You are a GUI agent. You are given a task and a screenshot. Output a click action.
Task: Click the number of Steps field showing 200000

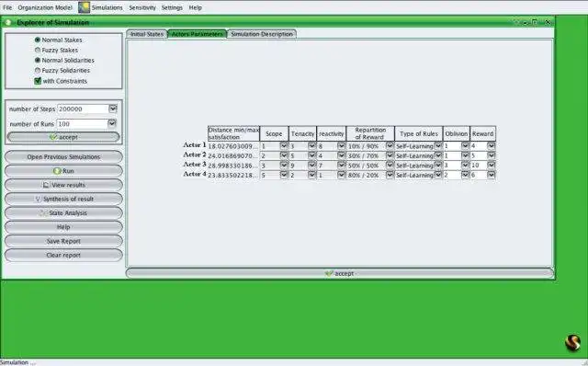[x=83, y=109]
